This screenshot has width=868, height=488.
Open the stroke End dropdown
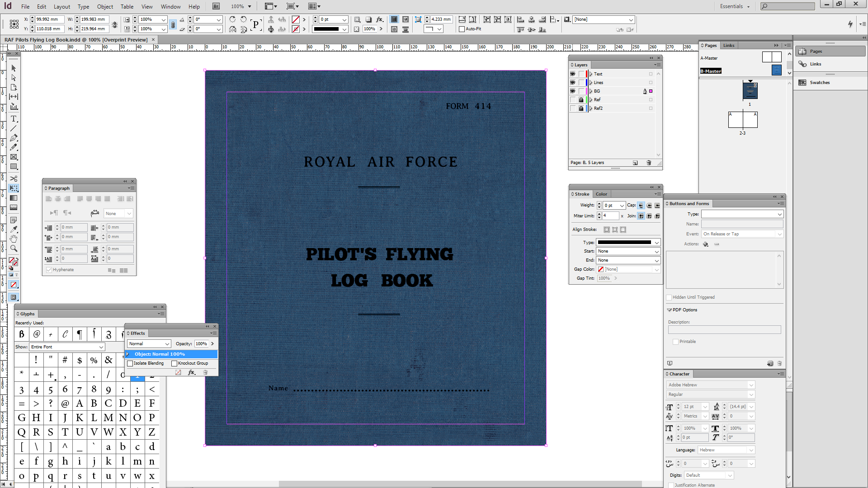click(628, 260)
